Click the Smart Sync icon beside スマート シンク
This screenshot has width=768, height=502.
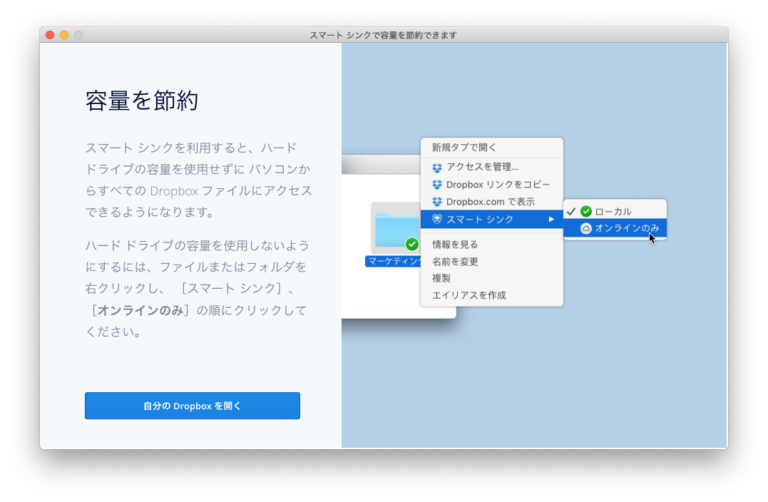tap(437, 219)
